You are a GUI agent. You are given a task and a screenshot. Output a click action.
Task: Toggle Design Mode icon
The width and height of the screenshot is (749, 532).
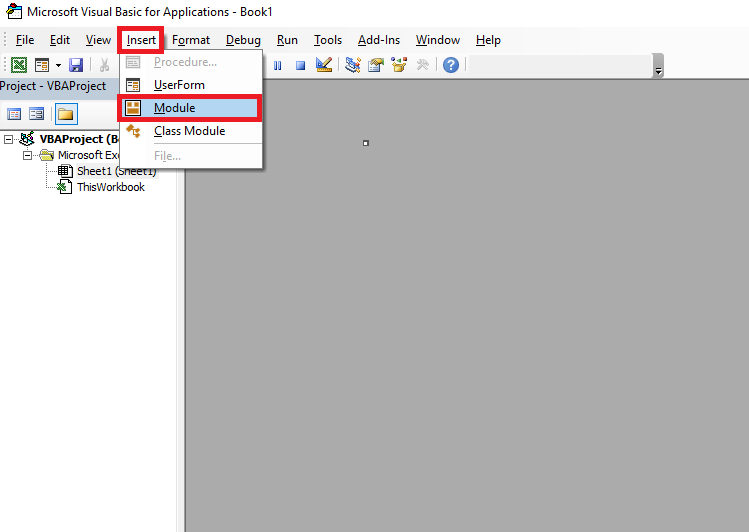[324, 65]
